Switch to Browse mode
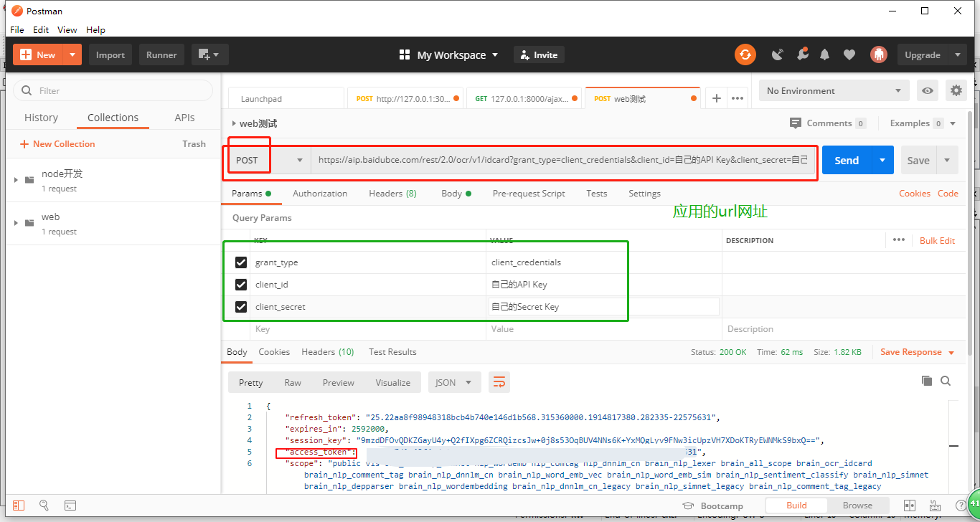 click(857, 506)
